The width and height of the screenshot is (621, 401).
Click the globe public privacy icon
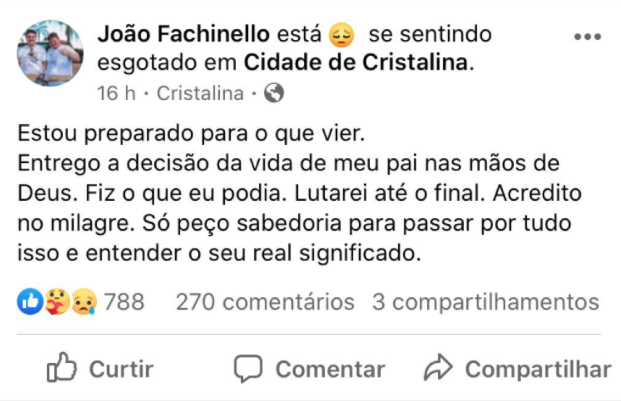point(273,93)
